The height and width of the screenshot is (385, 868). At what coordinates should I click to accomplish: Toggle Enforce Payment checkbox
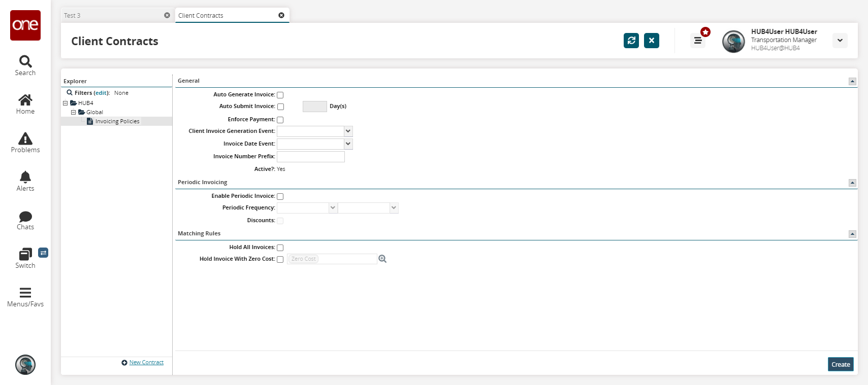(280, 120)
